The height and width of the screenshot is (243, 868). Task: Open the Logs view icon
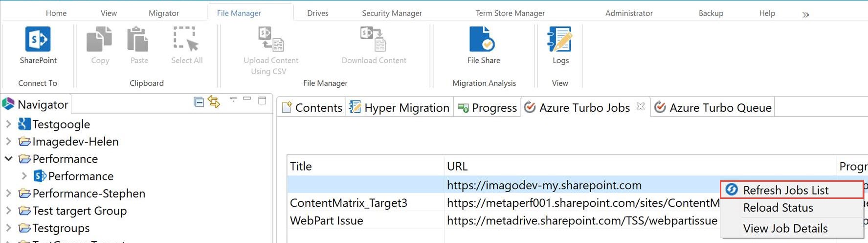pyautogui.click(x=560, y=39)
